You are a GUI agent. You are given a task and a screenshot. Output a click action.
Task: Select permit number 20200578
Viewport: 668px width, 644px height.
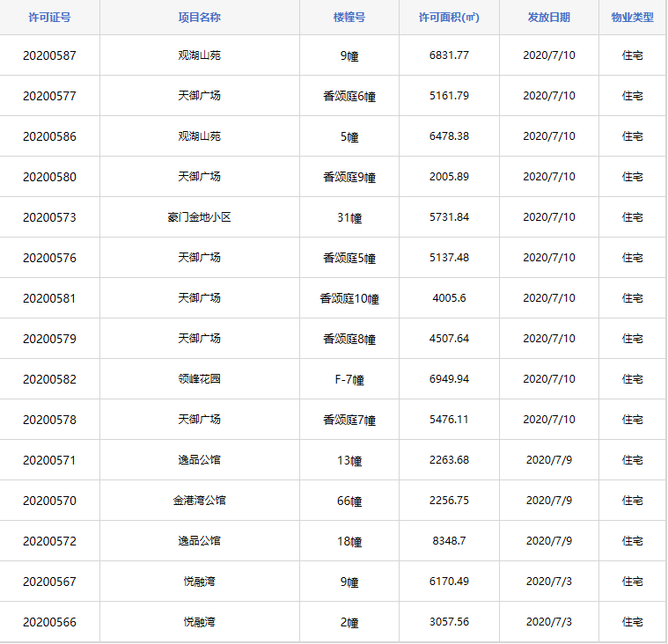pyautogui.click(x=49, y=420)
